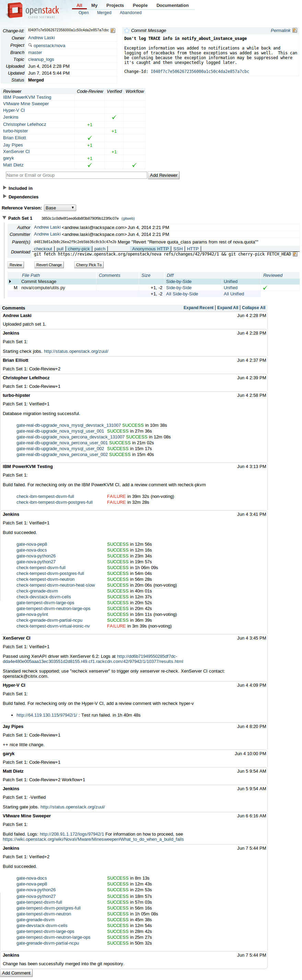The width and height of the screenshot is (302, 980).
Task: Click the arrow icon beside Commit Message file row
Action: 10,282
